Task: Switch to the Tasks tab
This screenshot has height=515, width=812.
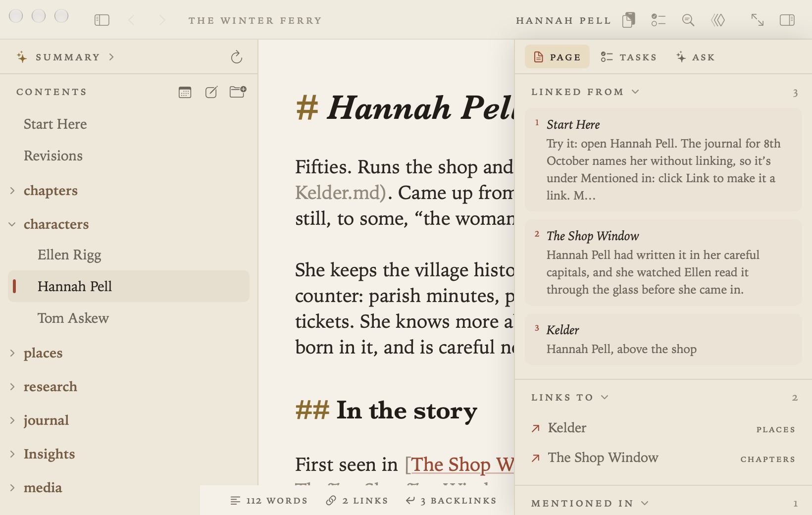Action: click(x=628, y=57)
